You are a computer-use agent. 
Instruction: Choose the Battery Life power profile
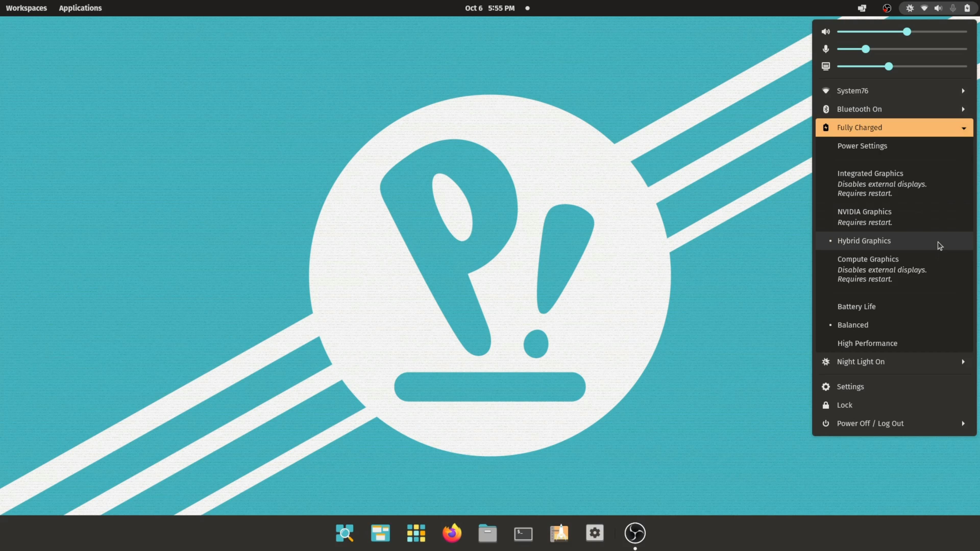coord(895,306)
